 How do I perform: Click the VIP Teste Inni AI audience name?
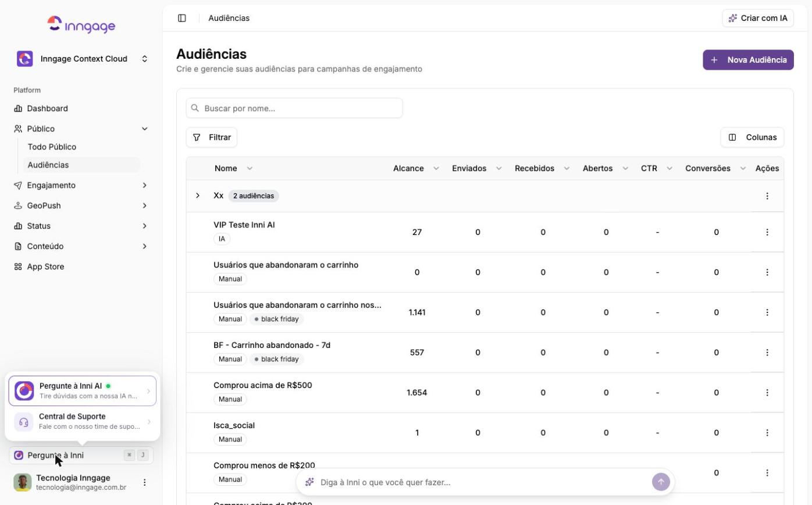(244, 225)
